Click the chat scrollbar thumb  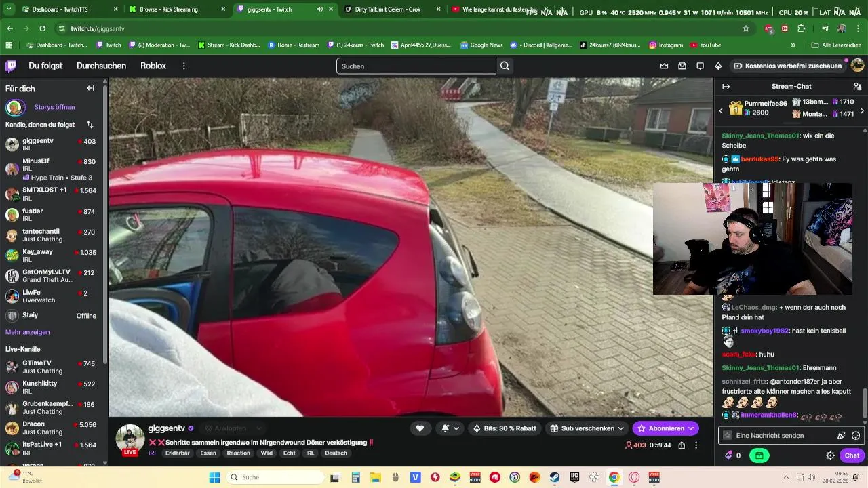coord(864,403)
